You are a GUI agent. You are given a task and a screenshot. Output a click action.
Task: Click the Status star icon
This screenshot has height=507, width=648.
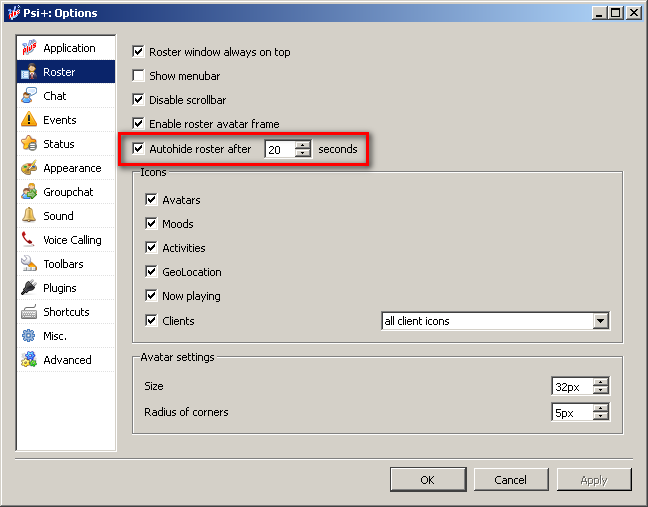coord(29,144)
